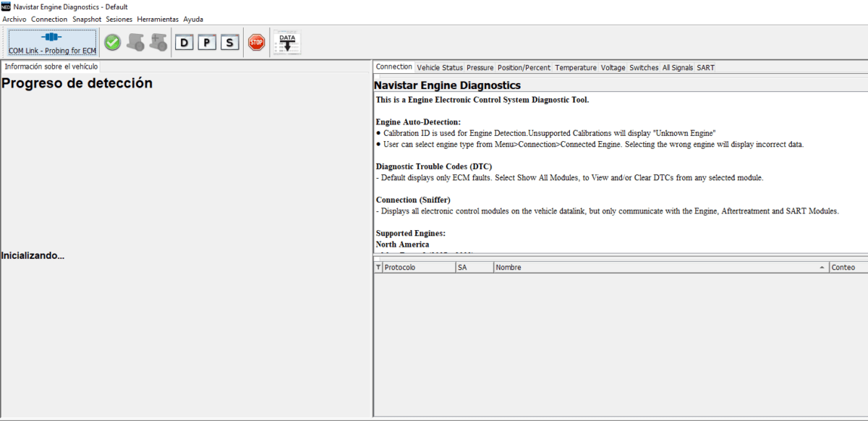Open the Ayuda menu
Image resolution: width=868 pixels, height=421 pixels.
click(x=193, y=19)
